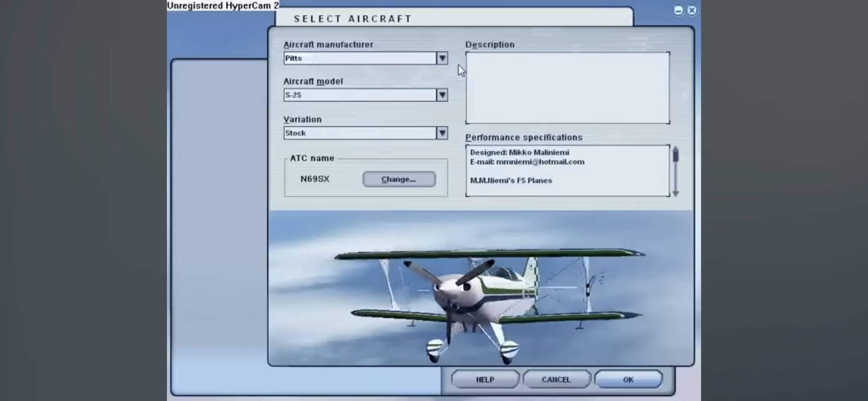Screen dimensions: 868x401
Task: Confirm the selection with the OK button
Action: [x=628, y=379]
